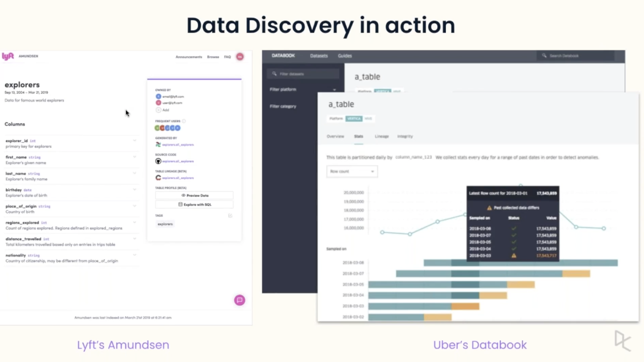The height and width of the screenshot is (362, 644).
Task: Click the edit tags pencil icon
Action: click(x=230, y=215)
